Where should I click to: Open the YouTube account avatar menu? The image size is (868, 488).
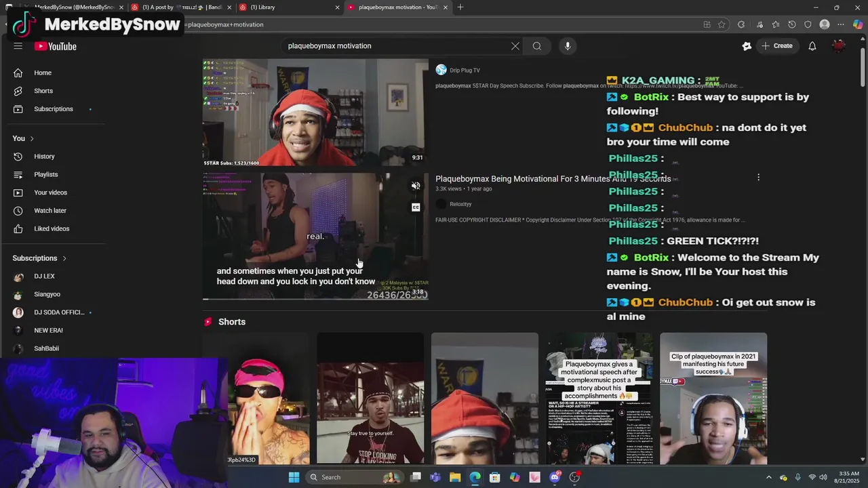tap(840, 46)
